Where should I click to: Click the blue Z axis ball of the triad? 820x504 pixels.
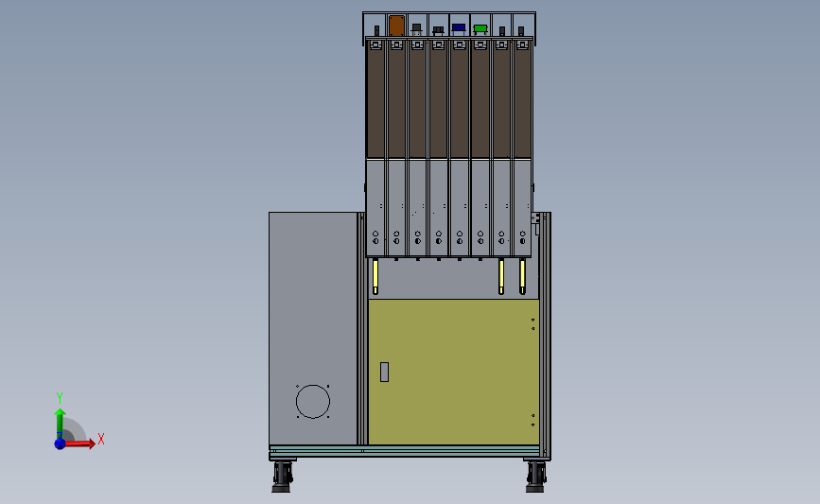point(60,443)
